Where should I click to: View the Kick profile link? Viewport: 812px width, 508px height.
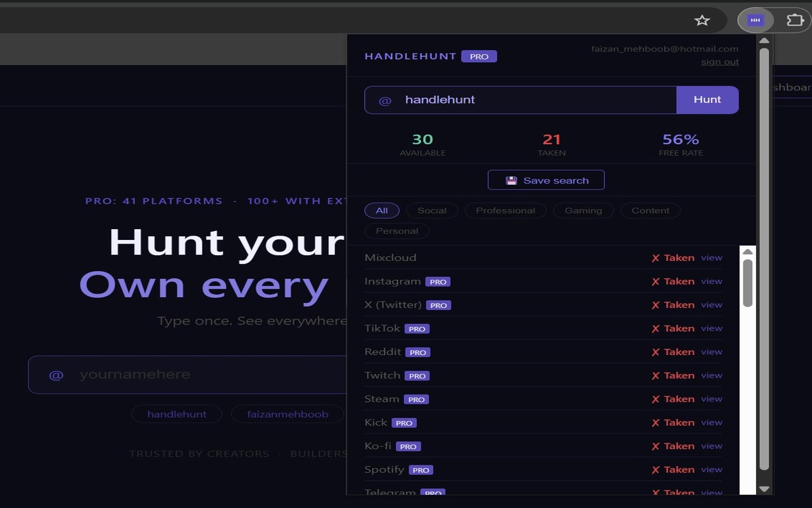point(712,422)
